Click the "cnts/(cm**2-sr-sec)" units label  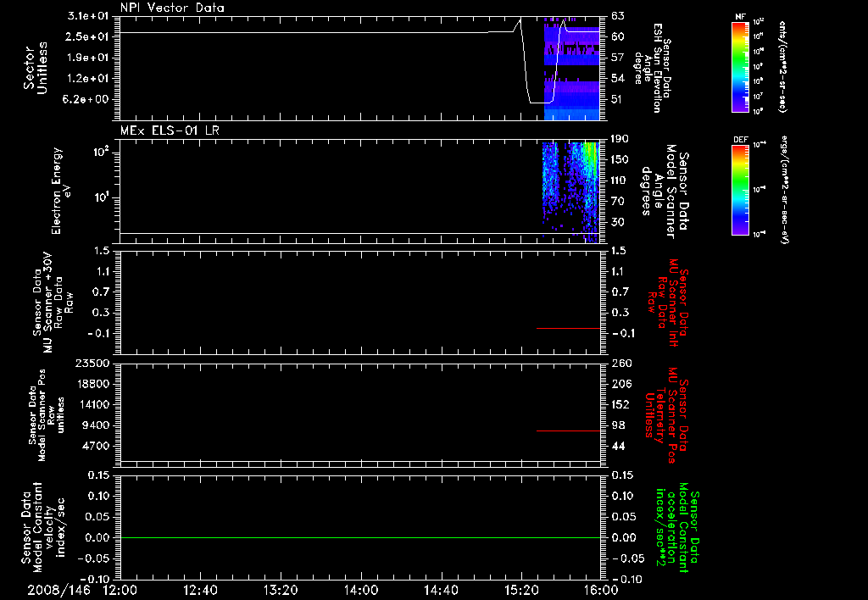click(x=782, y=66)
